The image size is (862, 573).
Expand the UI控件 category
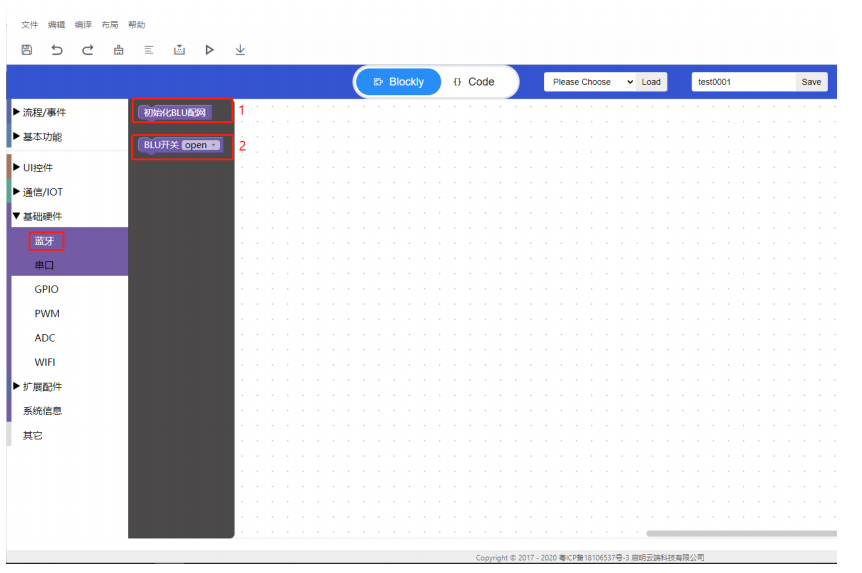(69, 167)
